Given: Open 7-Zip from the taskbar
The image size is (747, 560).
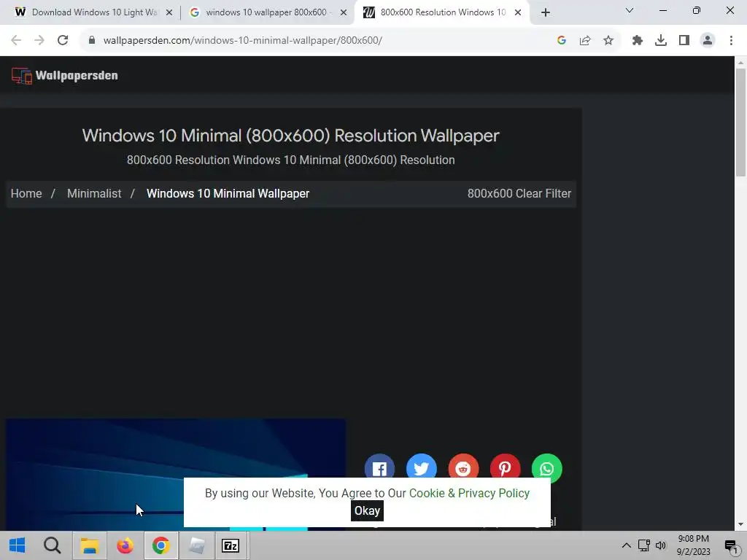Looking at the screenshot, I should pos(231,545).
